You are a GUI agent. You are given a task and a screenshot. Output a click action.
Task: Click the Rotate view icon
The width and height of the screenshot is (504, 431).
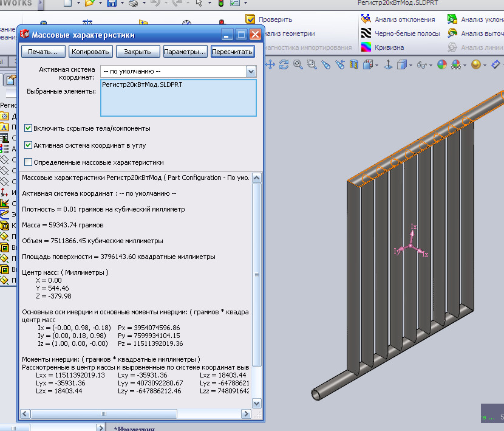pyautogui.click(x=284, y=64)
